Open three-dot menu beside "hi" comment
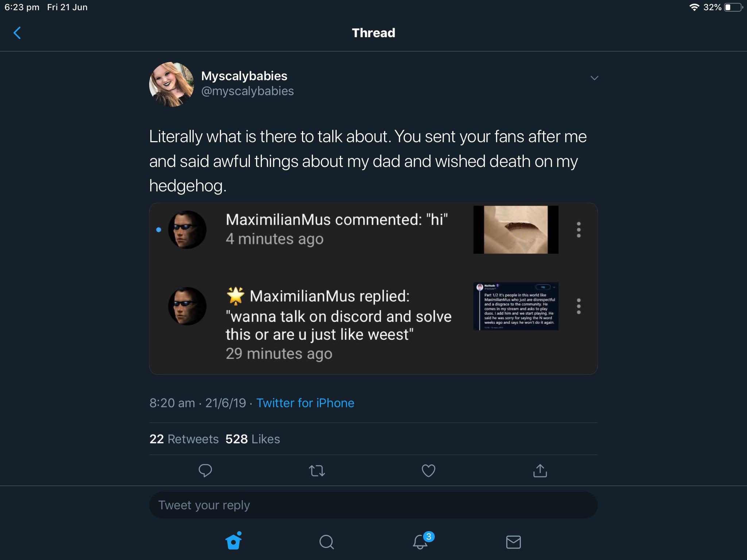The width and height of the screenshot is (747, 560). pyautogui.click(x=578, y=230)
